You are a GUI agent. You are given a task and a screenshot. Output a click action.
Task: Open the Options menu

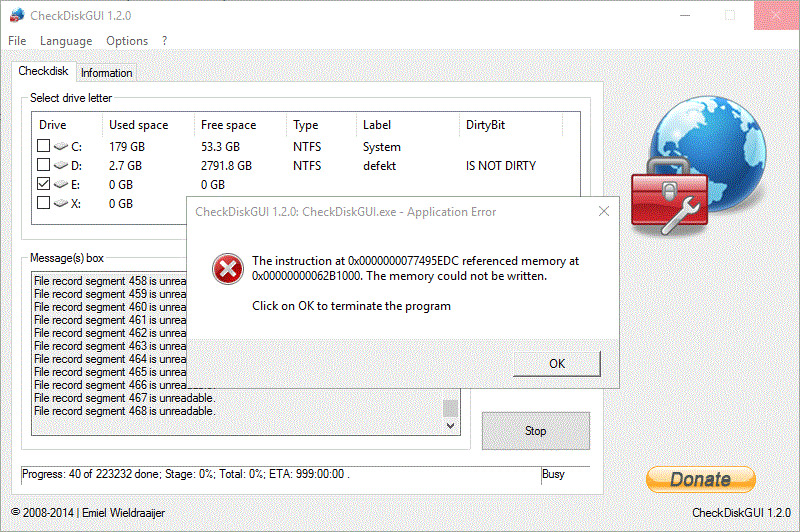click(127, 41)
